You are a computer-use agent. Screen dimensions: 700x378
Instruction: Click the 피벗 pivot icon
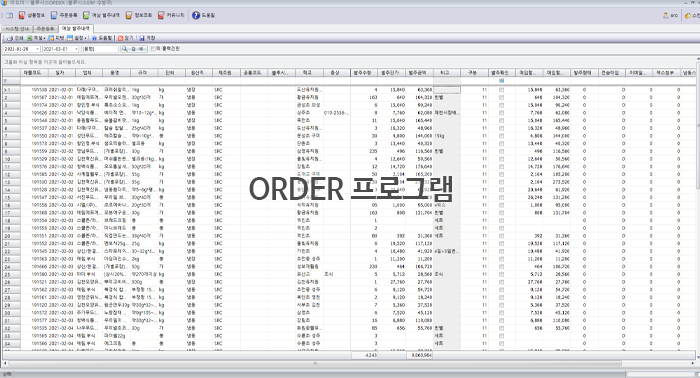(51, 38)
